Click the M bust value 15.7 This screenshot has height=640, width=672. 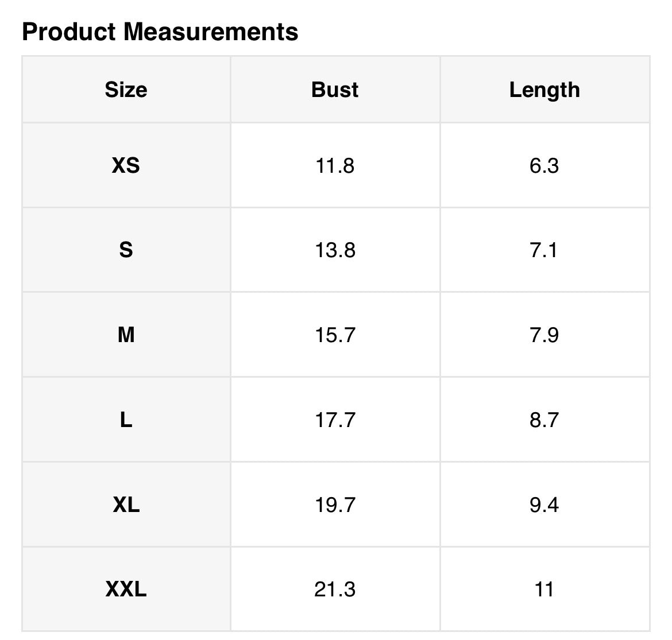[x=335, y=335]
